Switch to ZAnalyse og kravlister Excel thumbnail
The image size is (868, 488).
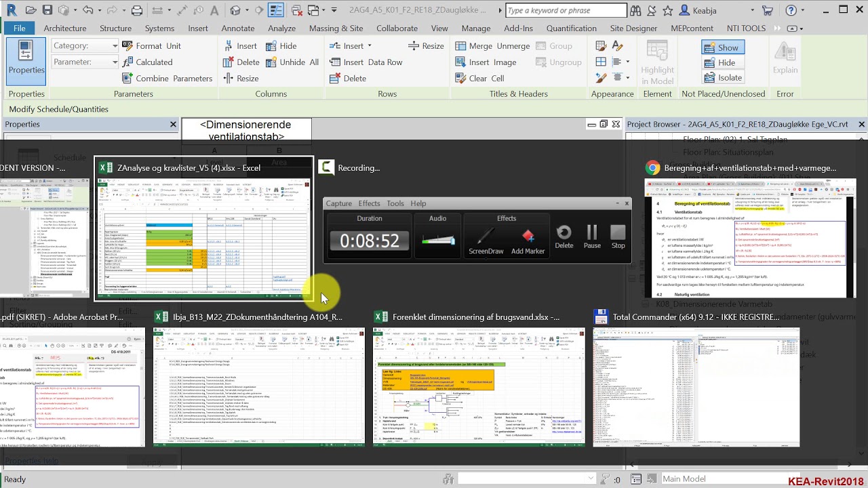click(203, 229)
